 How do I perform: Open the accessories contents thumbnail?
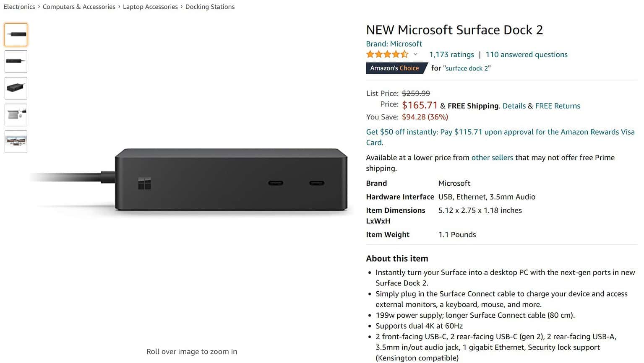(x=16, y=115)
